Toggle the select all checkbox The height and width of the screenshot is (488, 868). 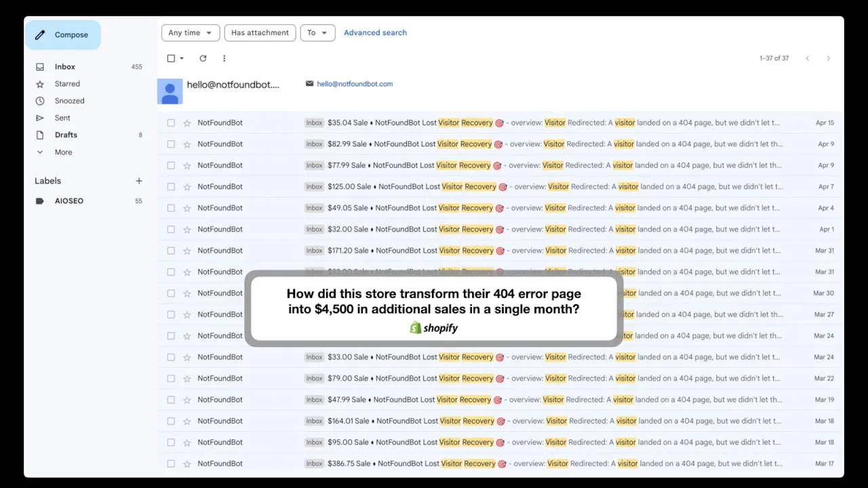tap(171, 58)
